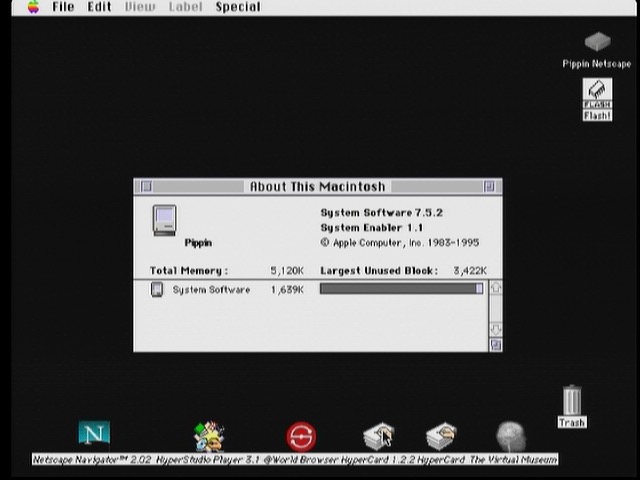Click the Trash can icon
This screenshot has height=480, width=640.
coord(572,400)
